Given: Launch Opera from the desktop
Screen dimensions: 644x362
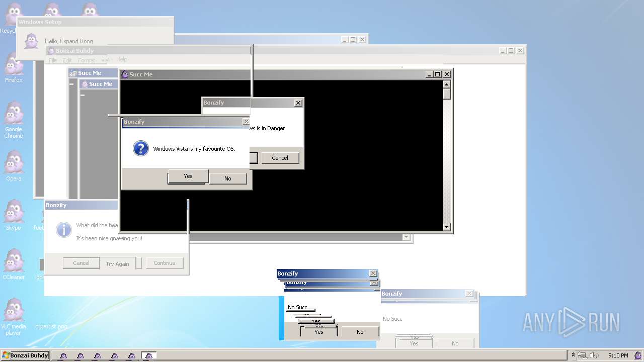Looking at the screenshot, I should [14, 166].
